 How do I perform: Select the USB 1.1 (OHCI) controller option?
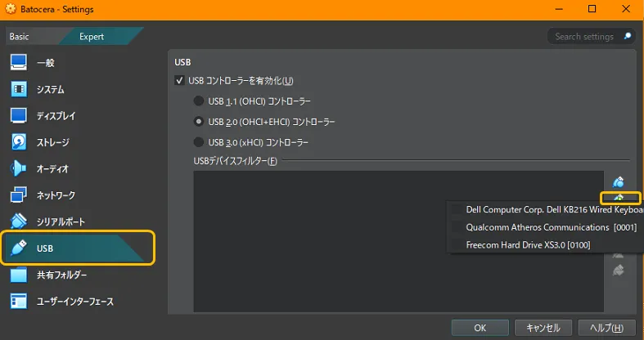(x=199, y=101)
